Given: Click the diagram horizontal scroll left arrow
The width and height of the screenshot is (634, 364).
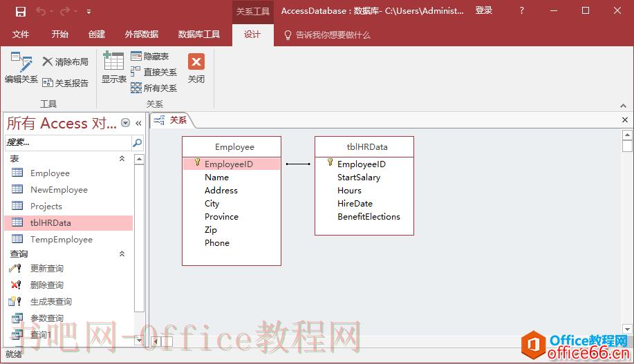Looking at the screenshot, I should click(x=155, y=342).
